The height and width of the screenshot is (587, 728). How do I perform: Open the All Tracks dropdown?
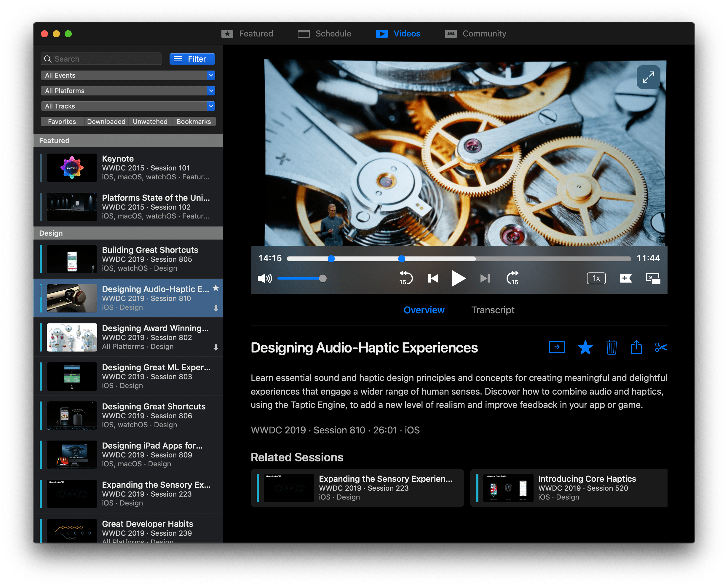point(128,106)
